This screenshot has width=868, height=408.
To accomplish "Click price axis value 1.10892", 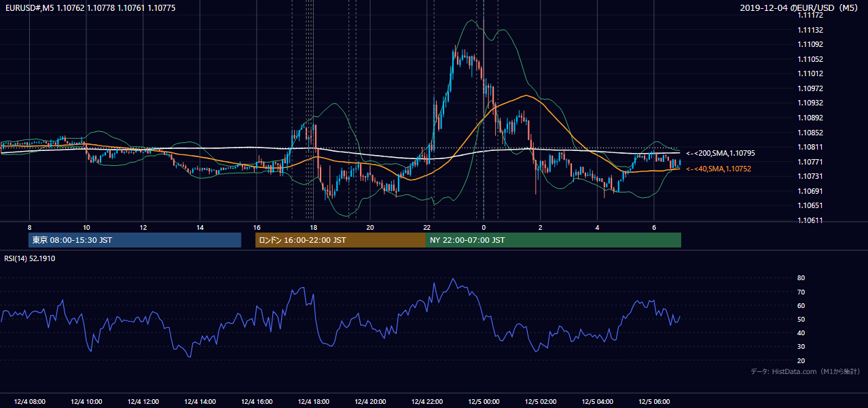I will (810, 118).
